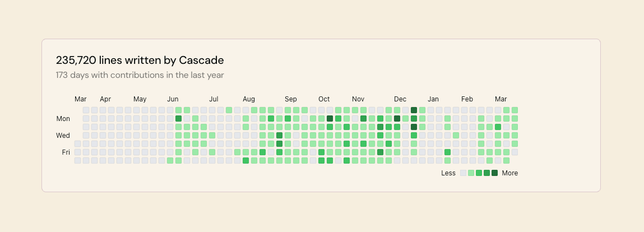Click the "May" month label
Image resolution: width=644 pixels, height=232 pixels.
(x=140, y=99)
